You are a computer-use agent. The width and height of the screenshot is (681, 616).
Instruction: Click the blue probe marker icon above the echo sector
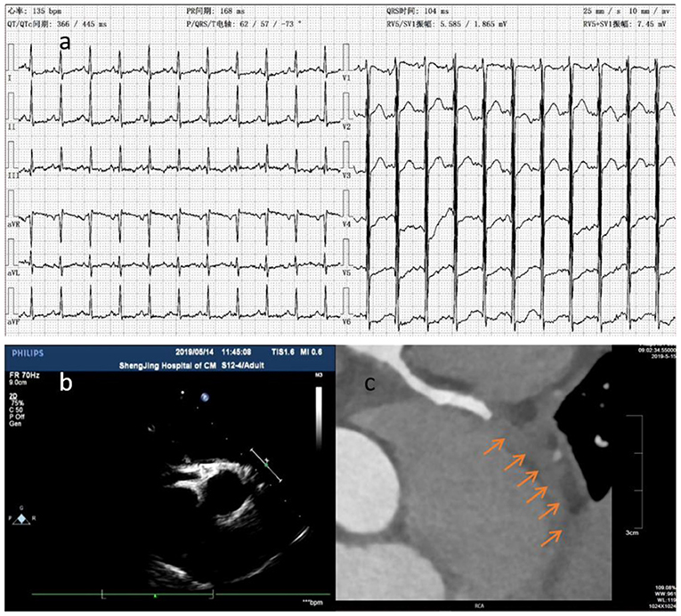tap(205, 397)
